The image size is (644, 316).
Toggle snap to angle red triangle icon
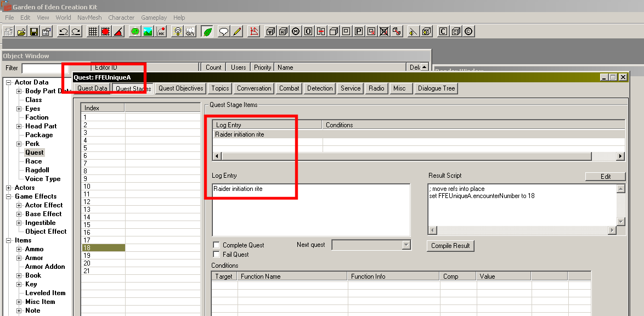click(118, 32)
